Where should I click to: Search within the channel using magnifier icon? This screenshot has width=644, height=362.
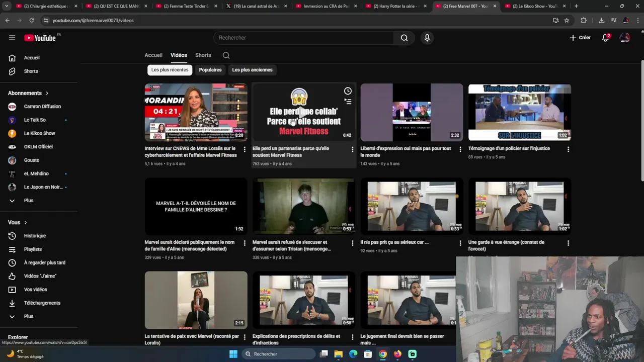(x=226, y=55)
